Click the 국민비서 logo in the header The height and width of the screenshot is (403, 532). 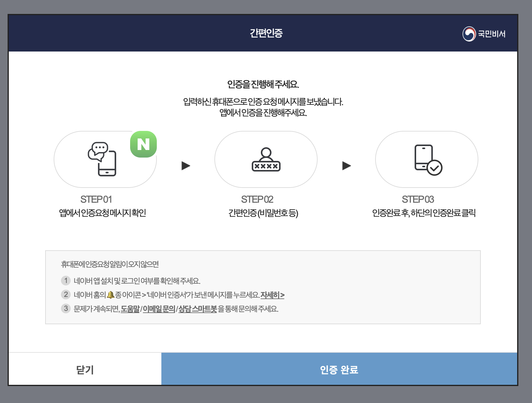[x=484, y=34]
